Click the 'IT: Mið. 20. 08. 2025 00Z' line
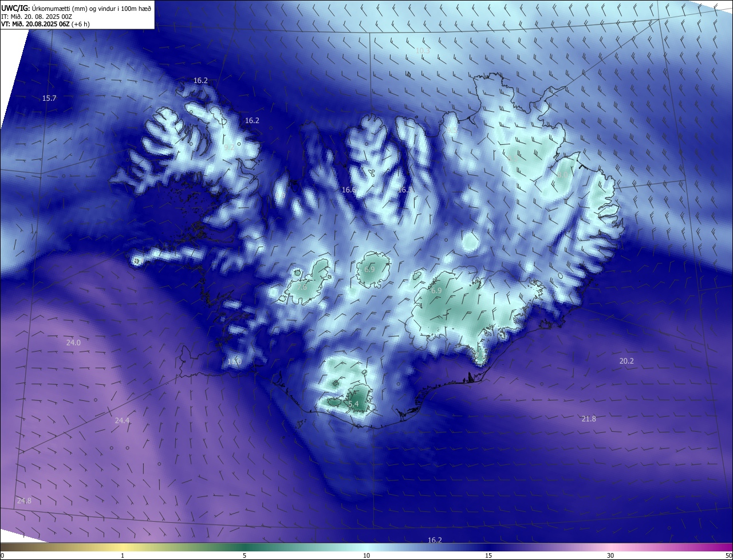Viewport: 733px width, 560px height. (x=37, y=16)
